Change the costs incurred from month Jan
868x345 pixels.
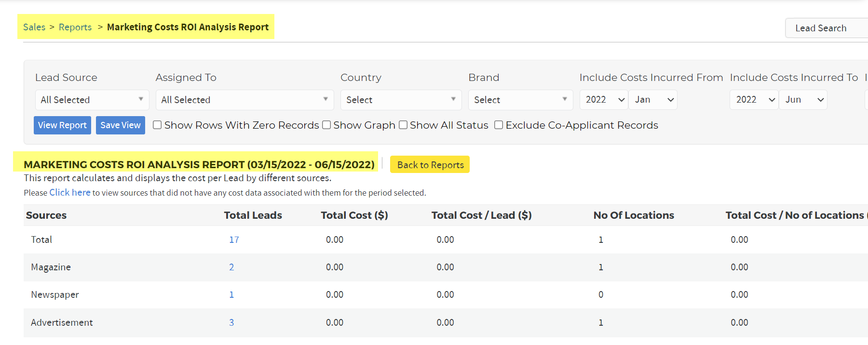tap(653, 100)
